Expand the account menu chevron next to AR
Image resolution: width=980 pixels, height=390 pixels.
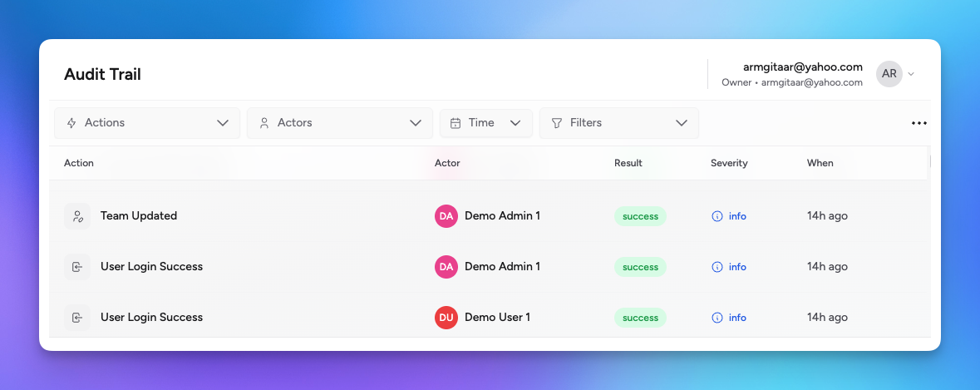pyautogui.click(x=911, y=74)
